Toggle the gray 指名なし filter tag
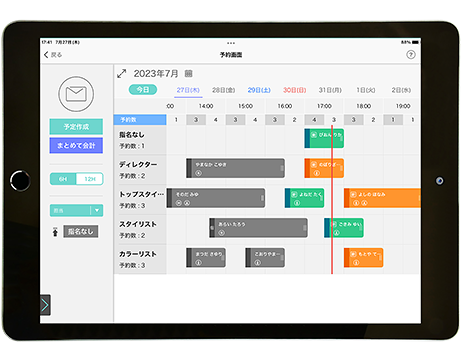The height and width of the screenshot is (360, 462). click(x=81, y=231)
